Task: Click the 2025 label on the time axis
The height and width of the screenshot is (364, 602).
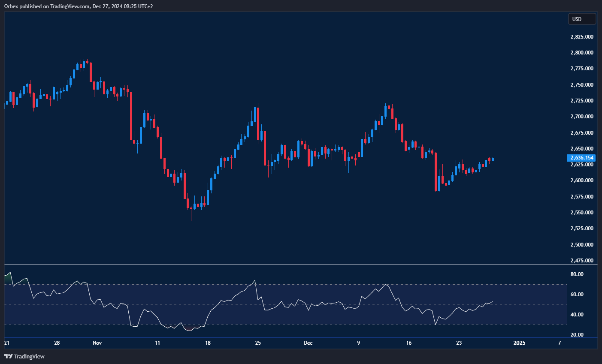Action: pos(520,343)
